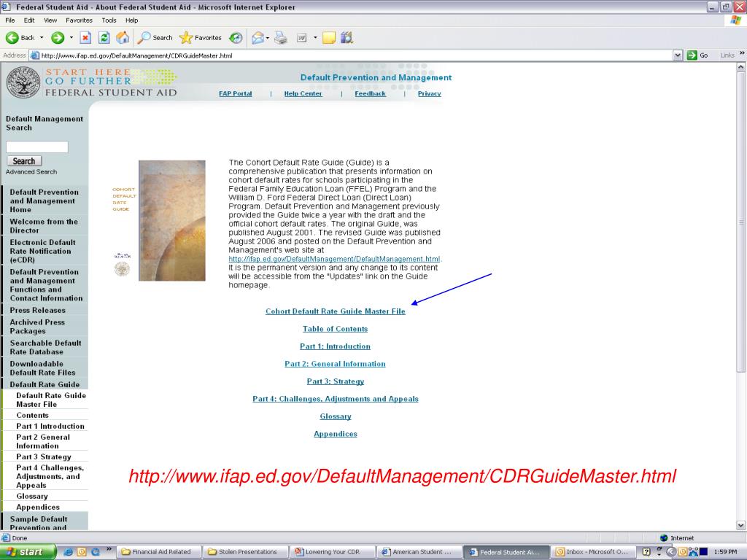Open the File menu
Image resolution: width=747 pixels, height=560 pixels.
(x=10, y=20)
